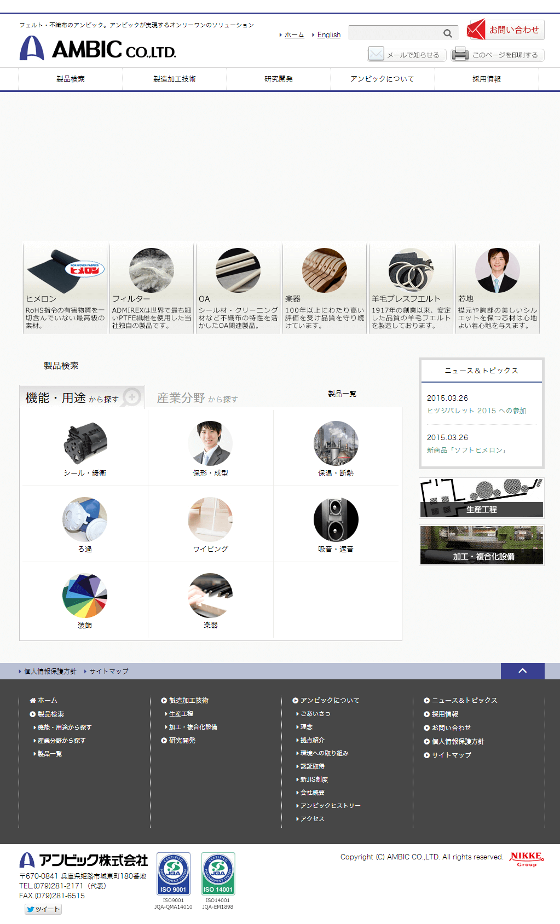Open footer 機能・用途から探す link

tap(64, 727)
